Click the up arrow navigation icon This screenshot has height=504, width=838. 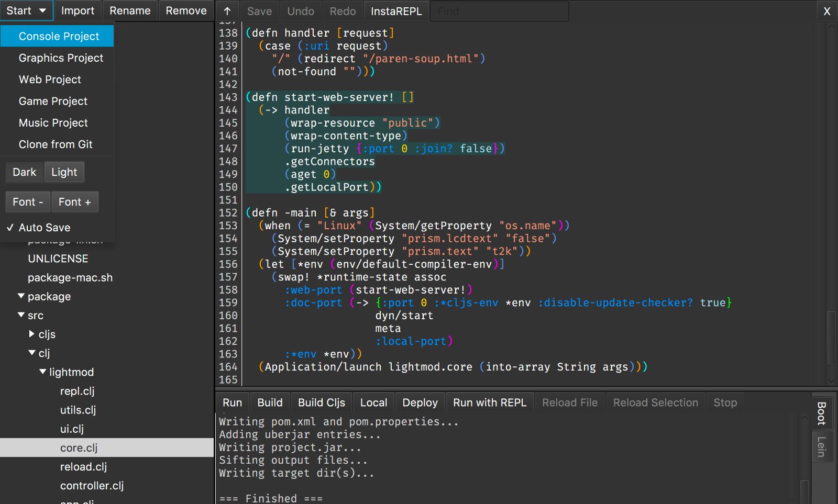pos(227,10)
